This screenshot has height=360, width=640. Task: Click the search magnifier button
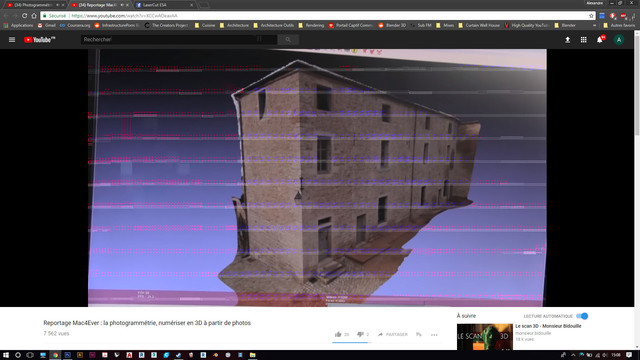(288, 40)
